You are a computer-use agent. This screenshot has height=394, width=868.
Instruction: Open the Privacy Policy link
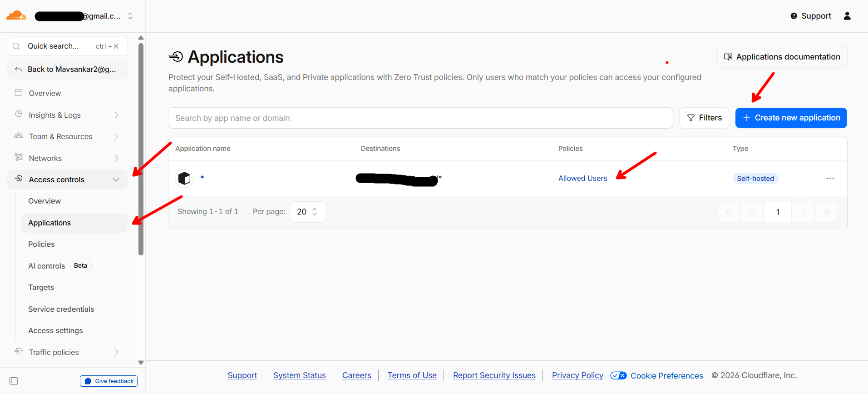tap(577, 375)
